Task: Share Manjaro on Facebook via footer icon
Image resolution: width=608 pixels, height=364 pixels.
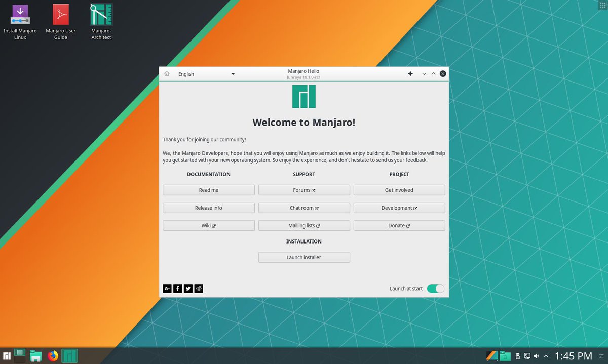Action: (x=177, y=288)
